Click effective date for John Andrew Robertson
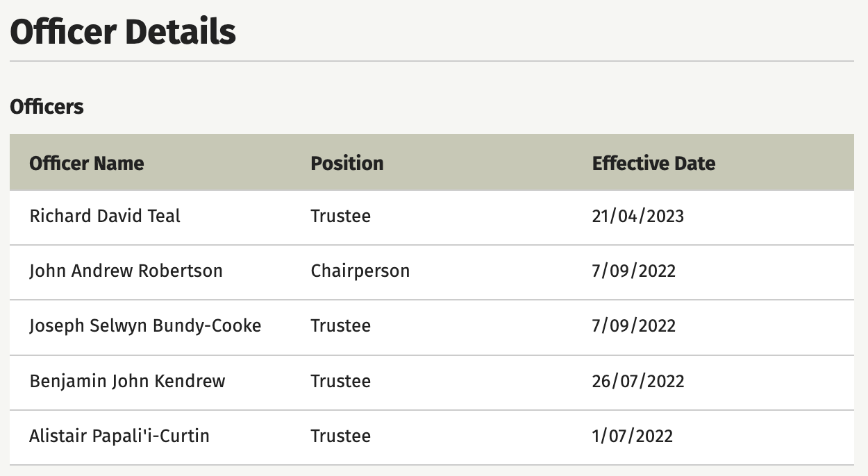868x476 pixels. pos(634,271)
